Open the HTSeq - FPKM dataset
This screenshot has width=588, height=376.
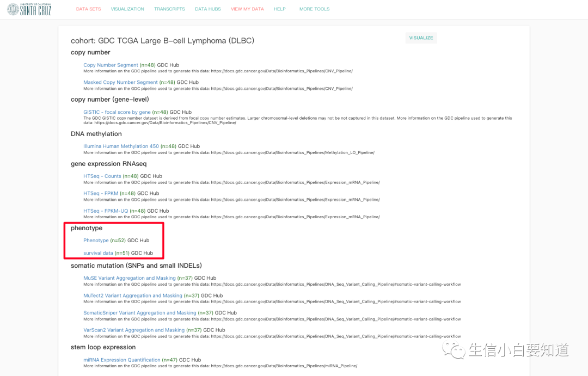tap(101, 193)
